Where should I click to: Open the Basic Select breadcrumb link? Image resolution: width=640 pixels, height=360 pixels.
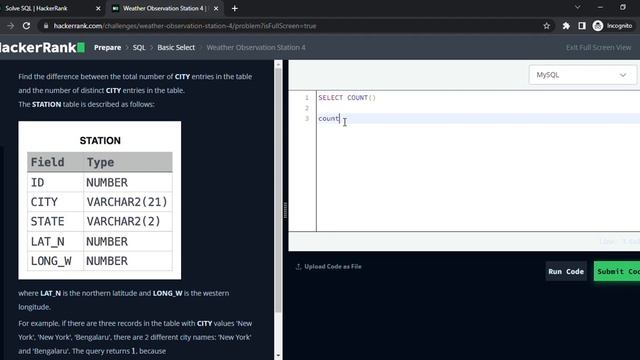coord(176,47)
